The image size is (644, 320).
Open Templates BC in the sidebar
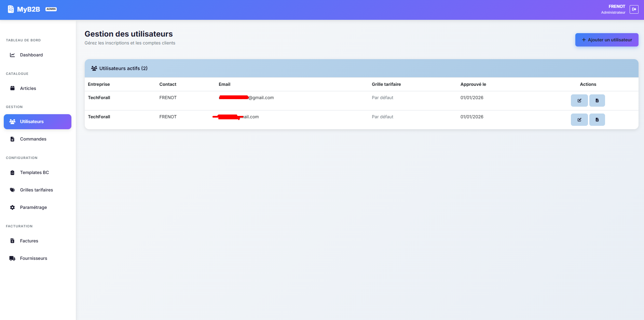pyautogui.click(x=35, y=173)
